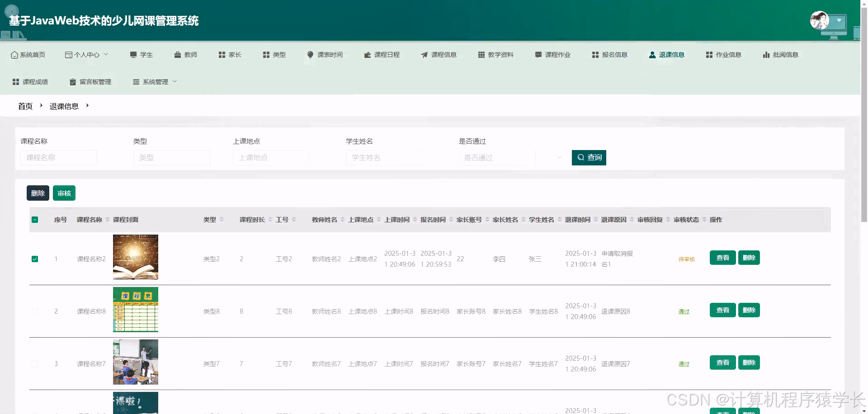Delete the row 课程名称7
Image resolution: width=868 pixels, height=414 pixels.
[749, 362]
